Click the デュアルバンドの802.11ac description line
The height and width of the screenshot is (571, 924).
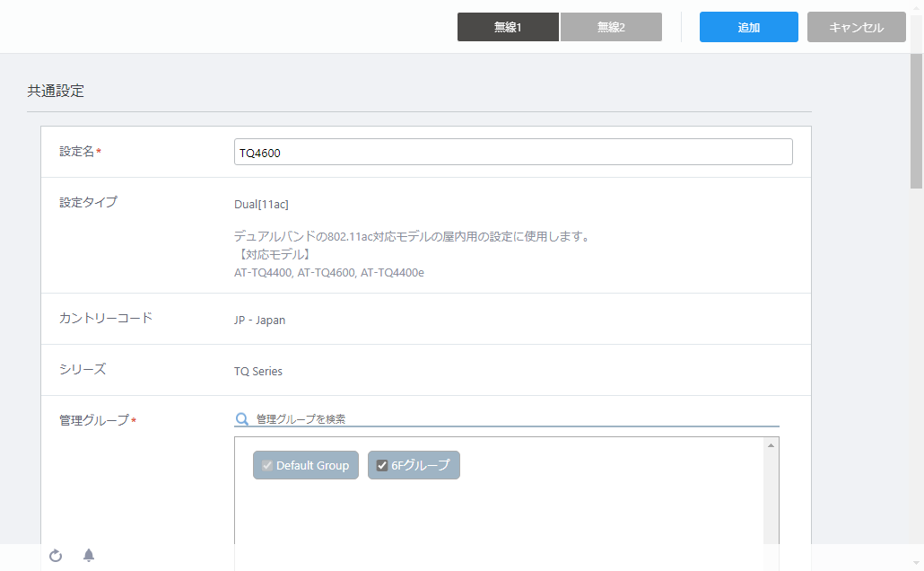point(412,236)
